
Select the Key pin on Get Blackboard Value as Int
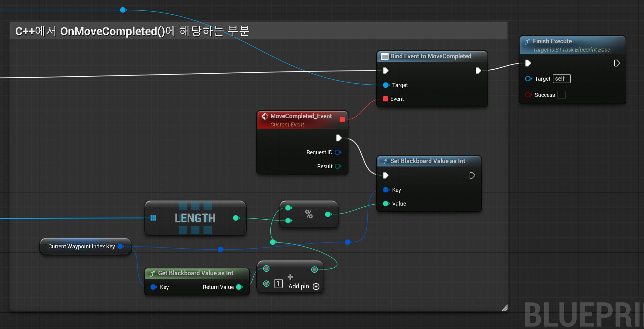coord(154,287)
